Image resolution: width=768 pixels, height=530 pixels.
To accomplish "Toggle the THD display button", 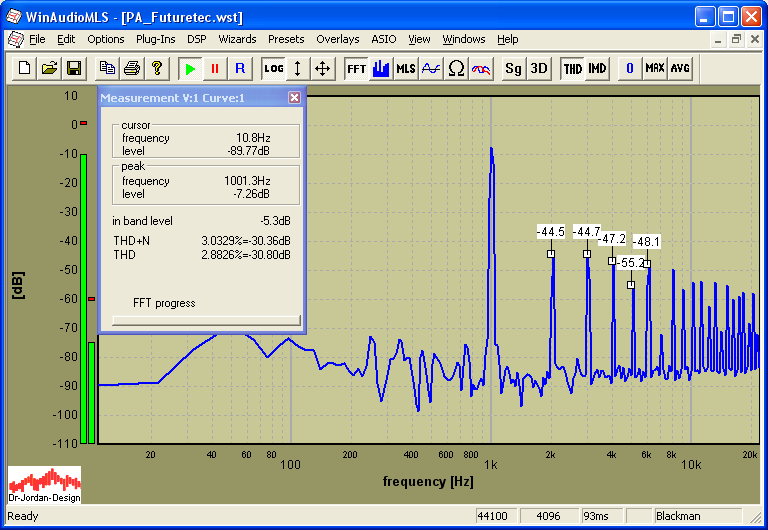I will [572, 68].
